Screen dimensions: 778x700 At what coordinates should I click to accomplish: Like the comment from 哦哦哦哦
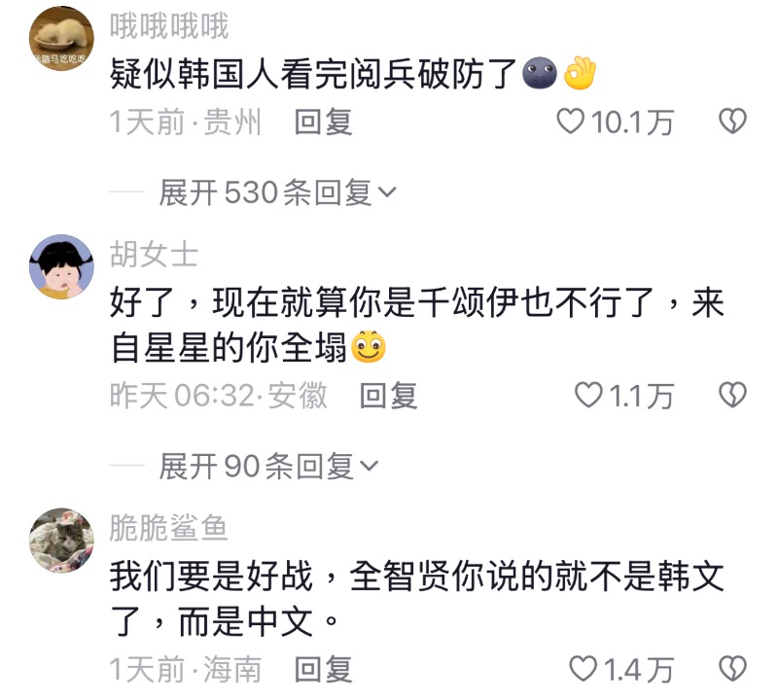point(570,122)
